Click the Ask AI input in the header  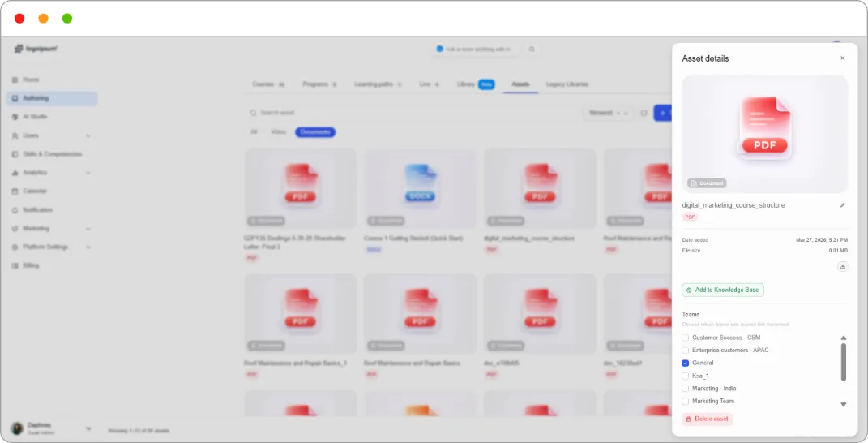pos(476,49)
